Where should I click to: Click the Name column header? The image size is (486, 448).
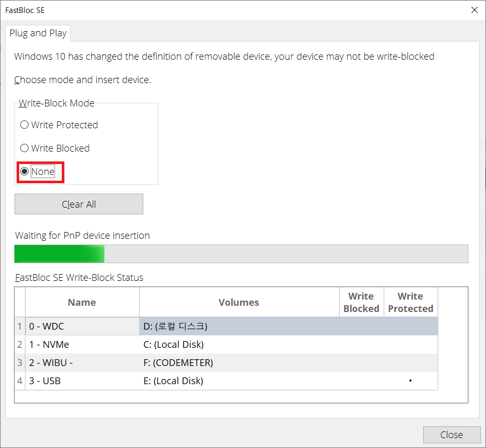82,303
